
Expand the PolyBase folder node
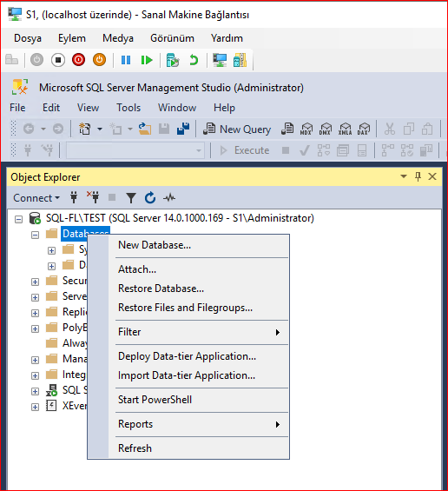pyautogui.click(x=35, y=328)
